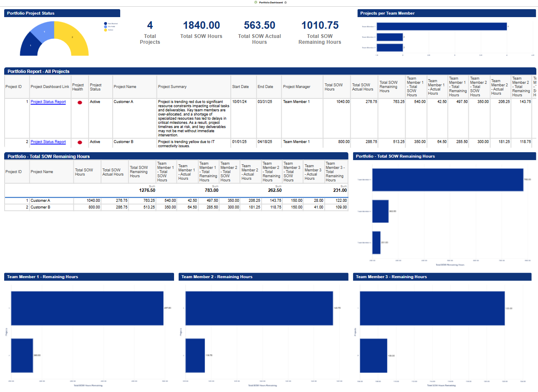Click the Active legend marker in status chart
This screenshot has width=538, height=392.
point(106,30)
